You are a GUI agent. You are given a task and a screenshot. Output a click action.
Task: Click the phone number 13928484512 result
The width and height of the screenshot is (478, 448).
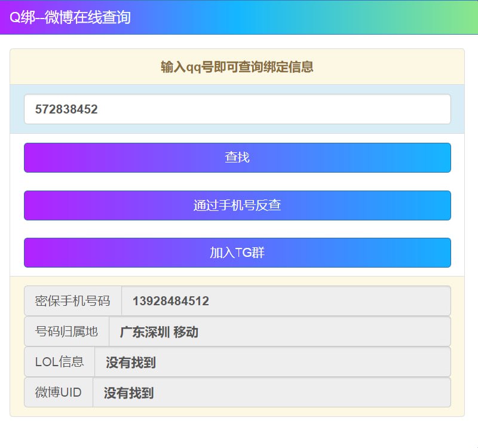click(x=171, y=301)
